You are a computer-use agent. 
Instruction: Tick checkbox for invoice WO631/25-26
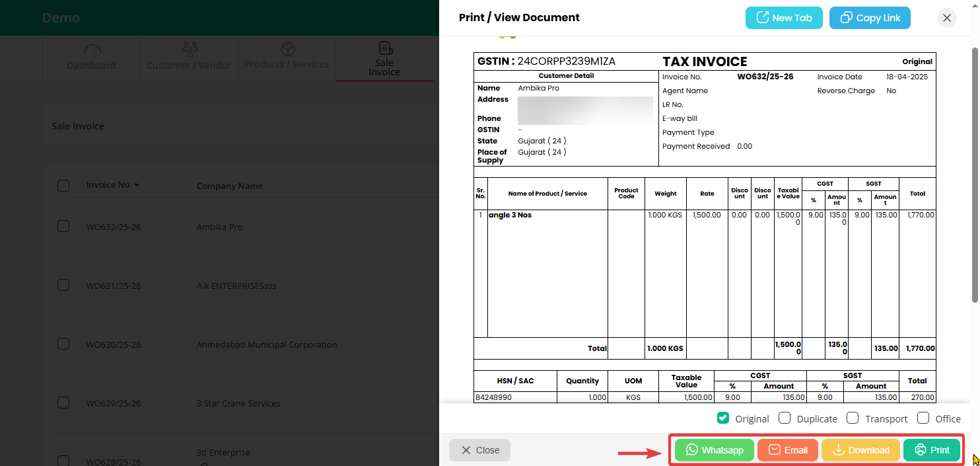(x=63, y=285)
